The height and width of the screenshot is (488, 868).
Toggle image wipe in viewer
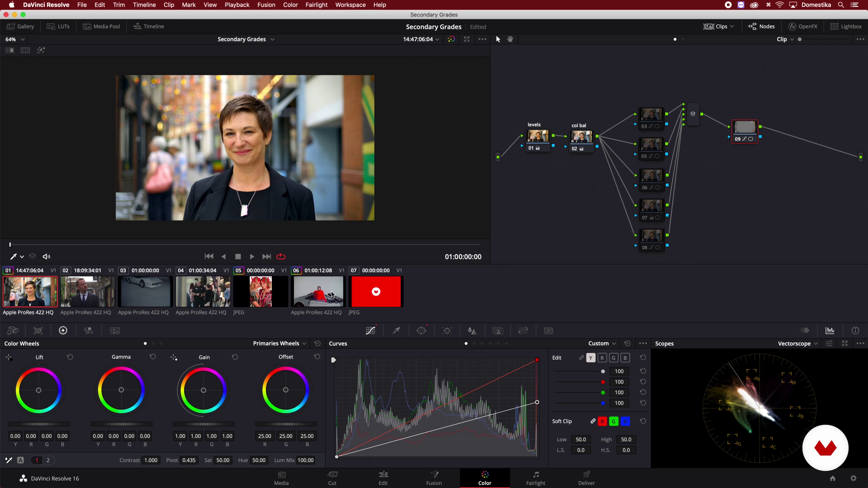coord(9,51)
